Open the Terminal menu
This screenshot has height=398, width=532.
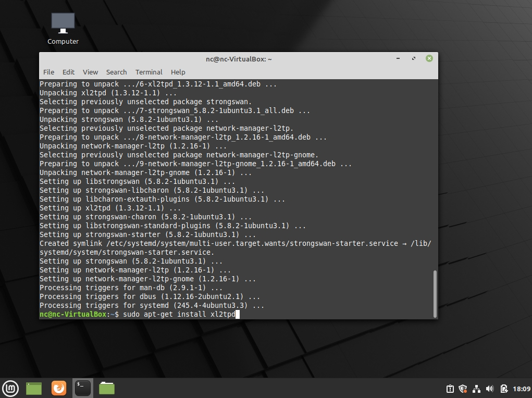point(149,72)
